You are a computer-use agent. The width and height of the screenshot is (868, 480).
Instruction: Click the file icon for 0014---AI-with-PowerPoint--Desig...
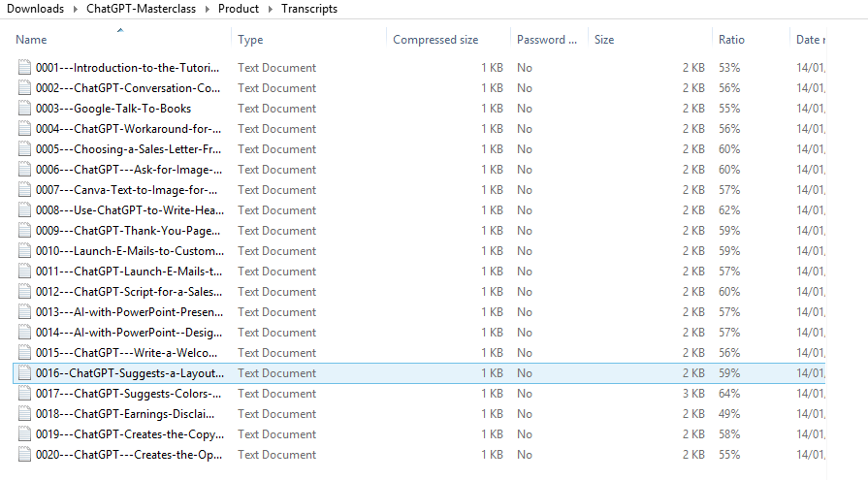click(24, 333)
